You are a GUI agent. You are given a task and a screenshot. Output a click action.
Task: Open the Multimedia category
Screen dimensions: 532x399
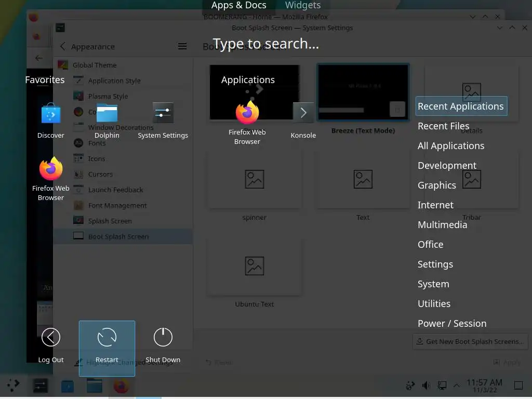(442, 224)
